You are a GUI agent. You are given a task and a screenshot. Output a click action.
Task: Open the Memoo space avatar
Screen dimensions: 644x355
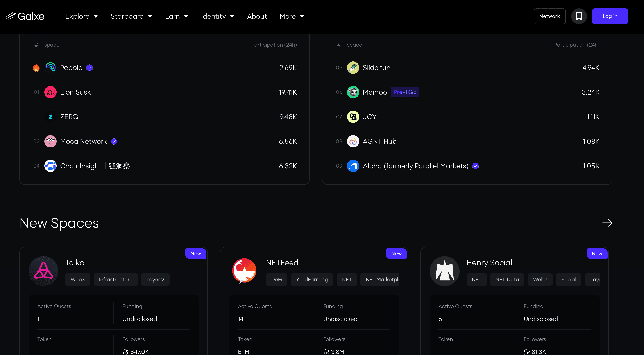pos(353,92)
